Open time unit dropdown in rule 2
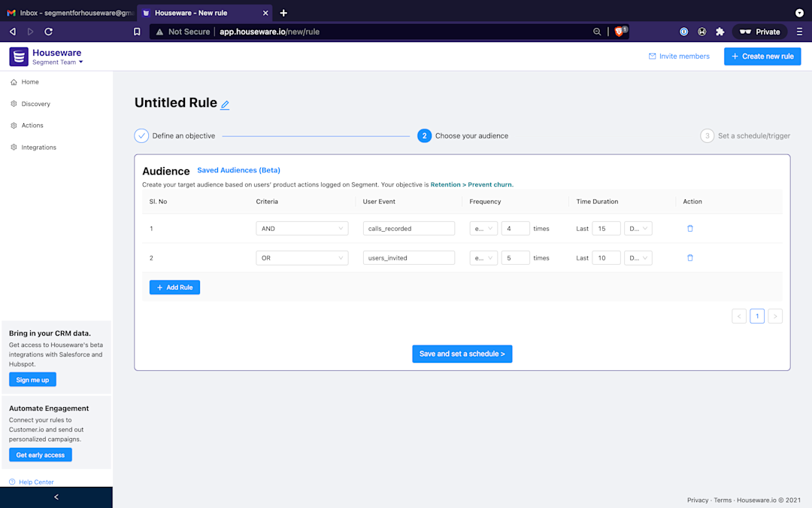This screenshot has width=812, height=508. (638, 257)
